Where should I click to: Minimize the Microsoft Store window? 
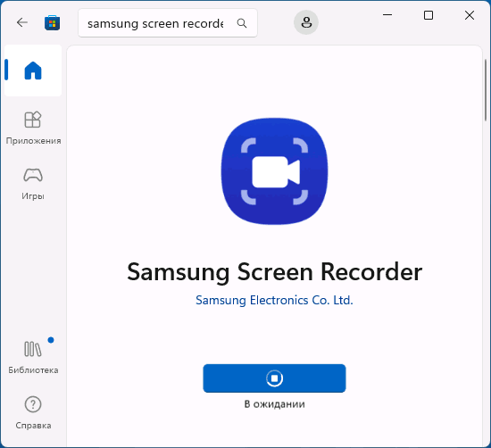(387, 14)
